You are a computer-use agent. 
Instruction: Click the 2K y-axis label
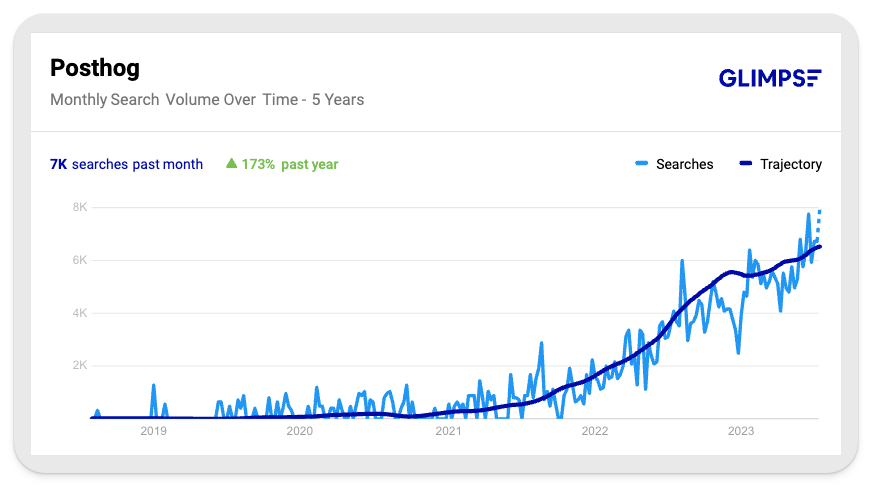pyautogui.click(x=78, y=366)
